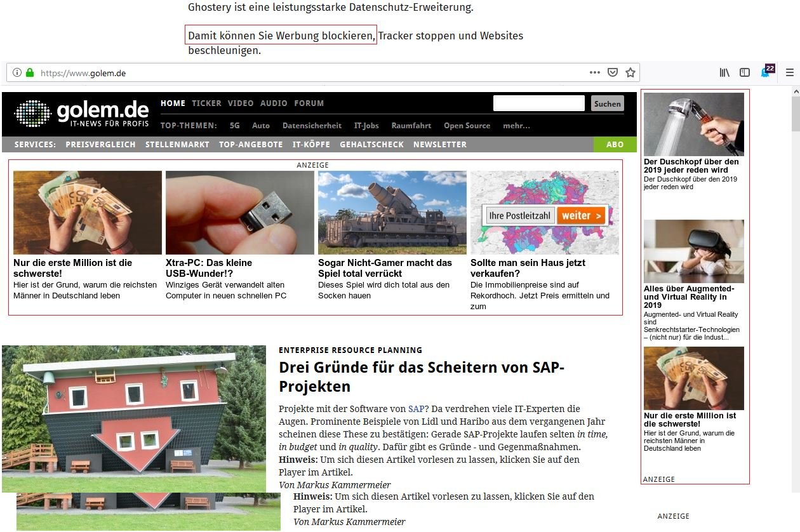Open the FORUM navigation item
This screenshot has height=532, width=800.
pos(309,103)
